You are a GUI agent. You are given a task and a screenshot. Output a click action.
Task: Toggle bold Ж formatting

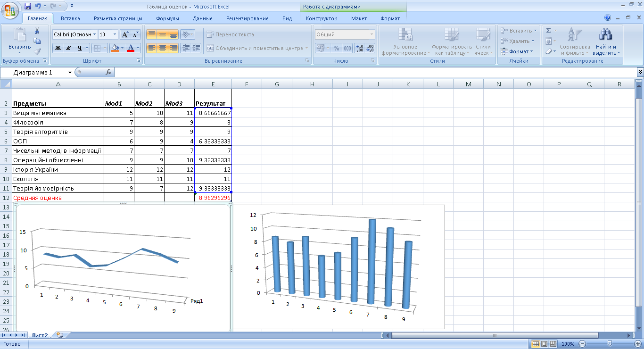pos(58,48)
